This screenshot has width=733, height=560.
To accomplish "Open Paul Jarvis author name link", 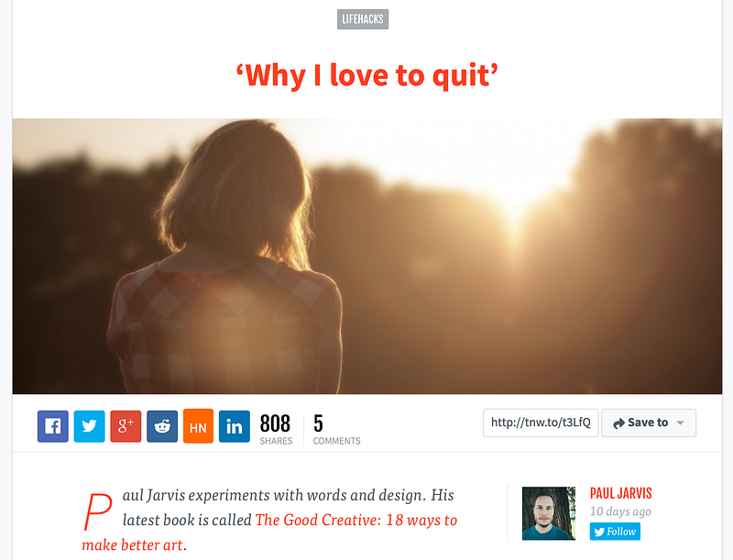I will [621, 493].
